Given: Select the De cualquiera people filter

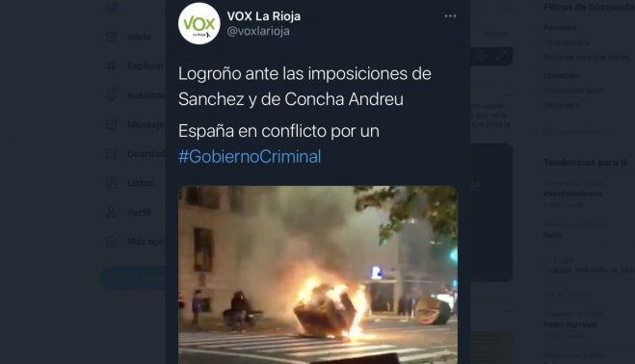Looking at the screenshot, I should coord(566,42).
